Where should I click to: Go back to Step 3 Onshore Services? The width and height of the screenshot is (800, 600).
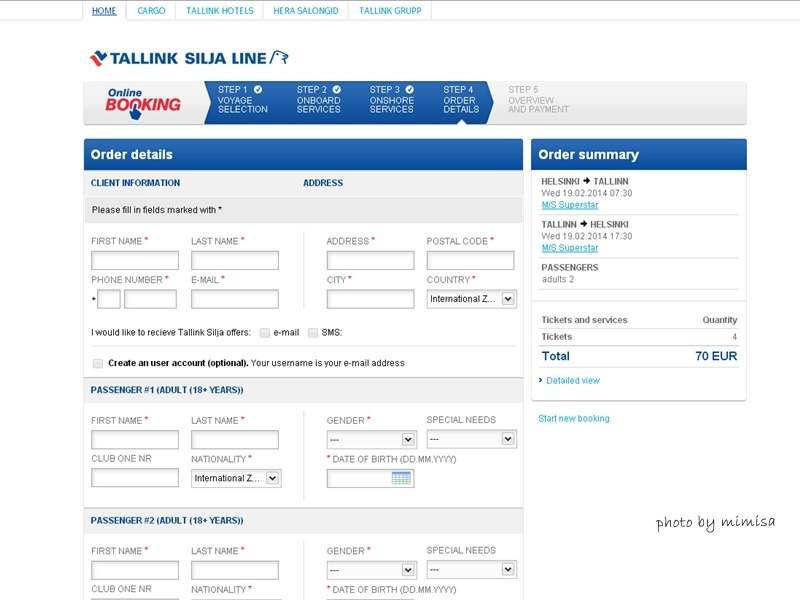[391, 99]
